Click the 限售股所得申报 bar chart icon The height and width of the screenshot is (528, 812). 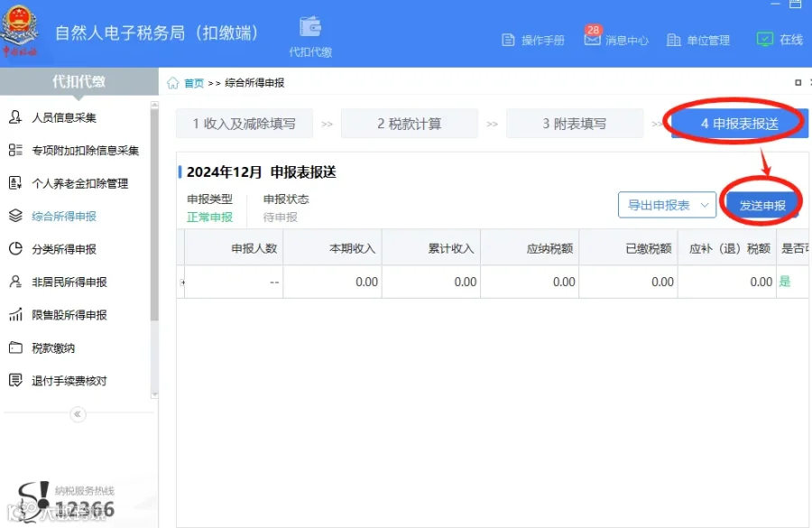[15, 314]
